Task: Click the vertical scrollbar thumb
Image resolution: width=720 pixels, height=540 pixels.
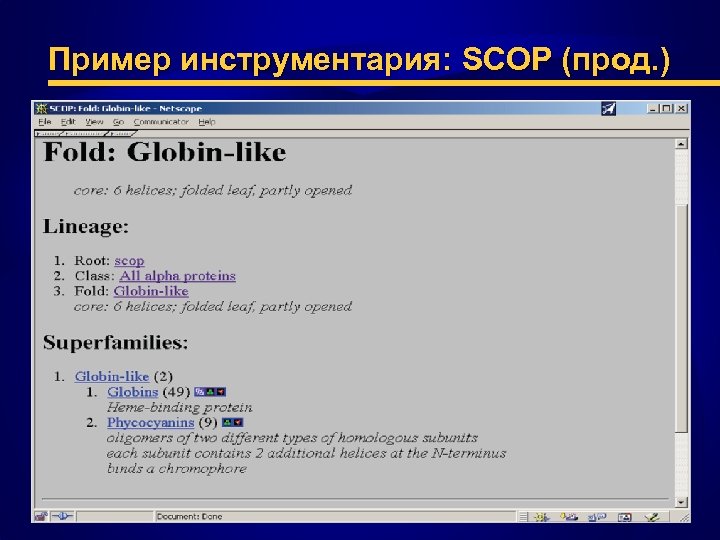Action: (x=681, y=317)
